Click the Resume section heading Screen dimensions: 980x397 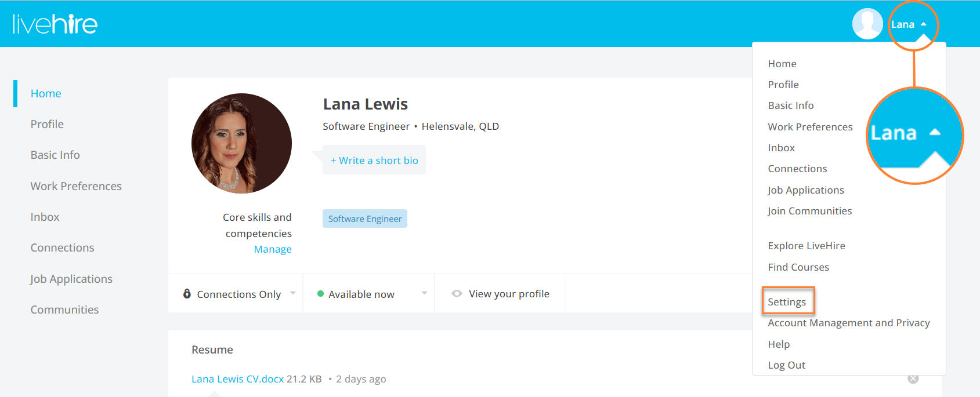click(x=212, y=350)
